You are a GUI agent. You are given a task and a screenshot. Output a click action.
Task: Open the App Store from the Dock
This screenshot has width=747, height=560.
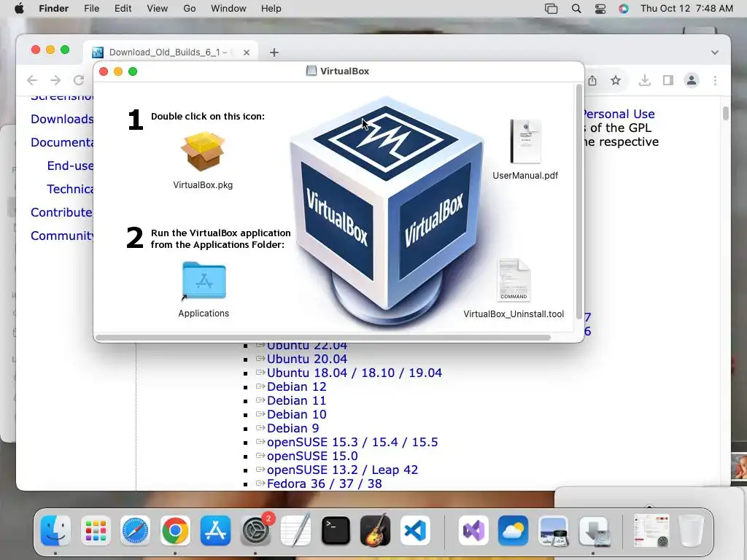(215, 530)
